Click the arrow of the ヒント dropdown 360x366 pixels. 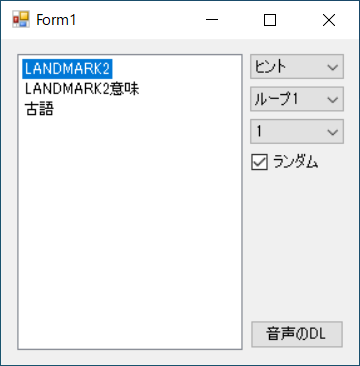click(x=332, y=67)
